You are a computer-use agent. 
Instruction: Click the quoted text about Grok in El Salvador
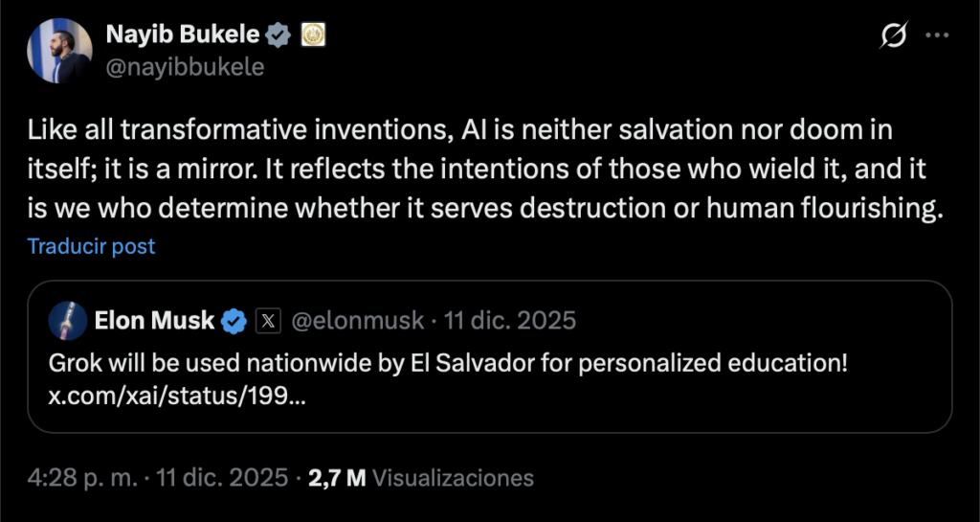450,365
